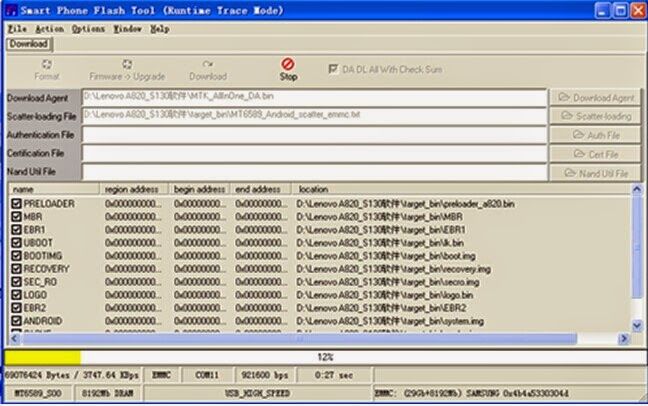Screen dimensions: 648x406
Task: Select the Download tab
Action: [29, 44]
